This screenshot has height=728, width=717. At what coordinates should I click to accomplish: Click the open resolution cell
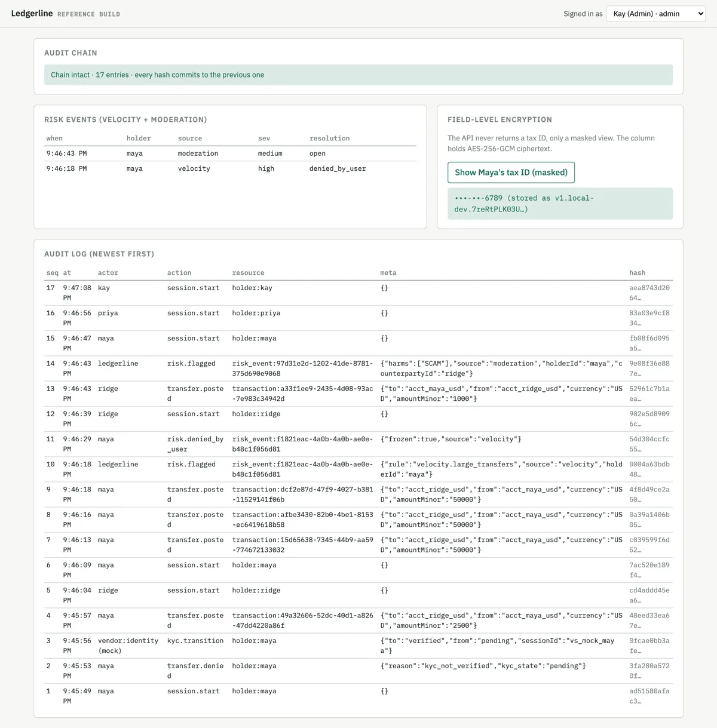point(317,153)
